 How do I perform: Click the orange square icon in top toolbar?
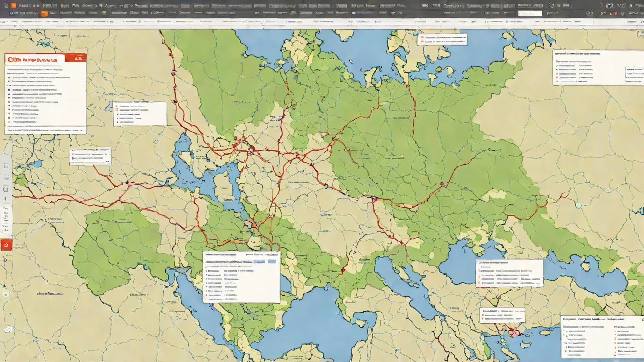tap(14, 5)
